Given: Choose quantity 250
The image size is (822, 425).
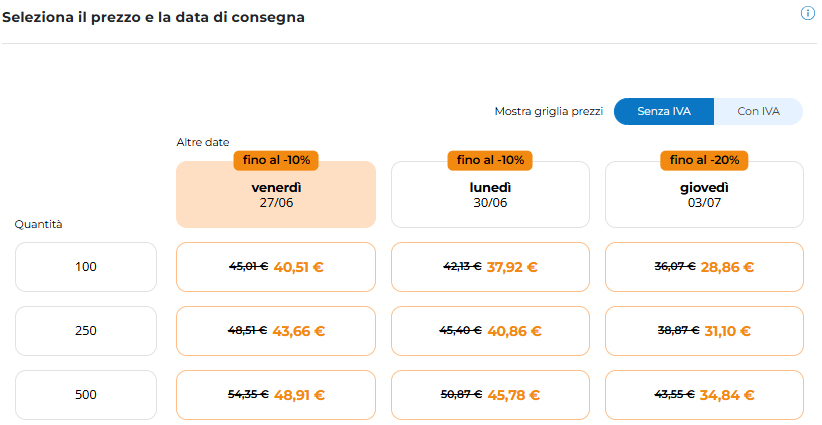Looking at the screenshot, I should click(86, 331).
